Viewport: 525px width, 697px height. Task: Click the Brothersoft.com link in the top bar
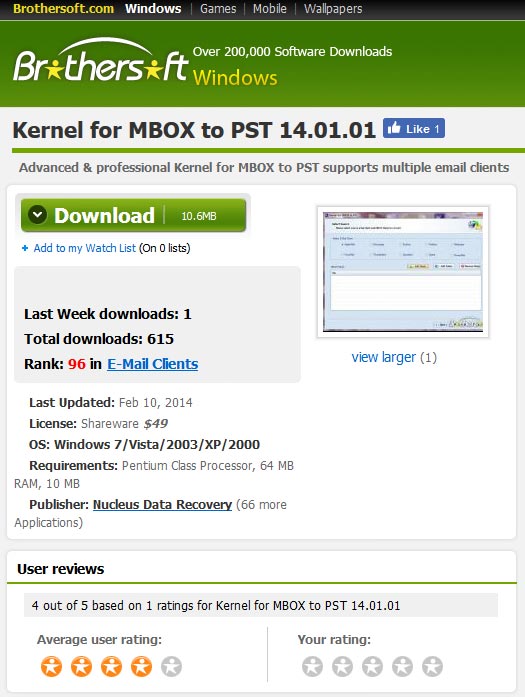coord(63,8)
